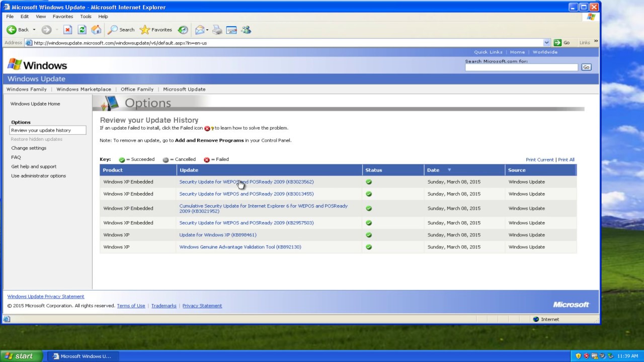Viewport: 644px width, 362px height.
Task: Click the address bar Go button
Action: tap(561, 43)
